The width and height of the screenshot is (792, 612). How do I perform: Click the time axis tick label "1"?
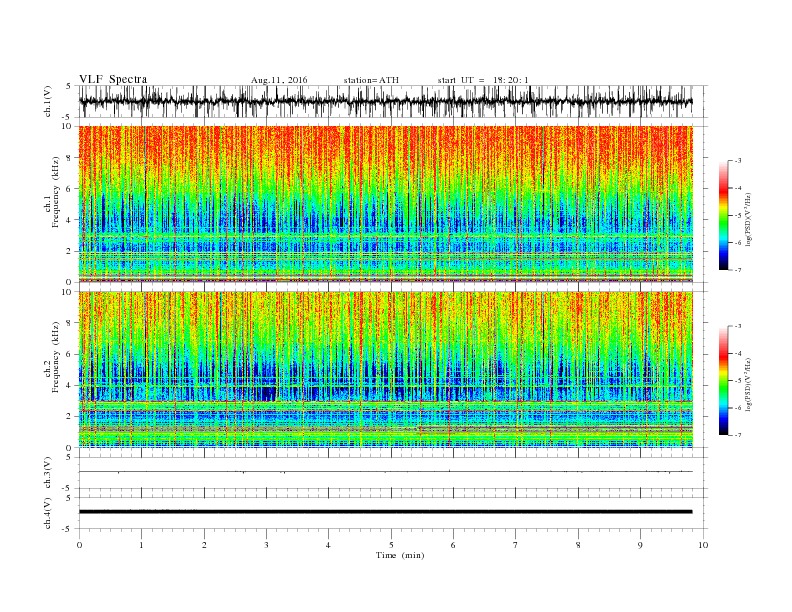click(x=141, y=545)
